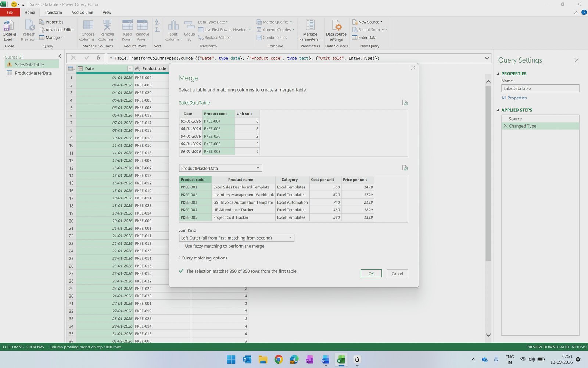
Task: Open the All Properties link
Action: 514,98
